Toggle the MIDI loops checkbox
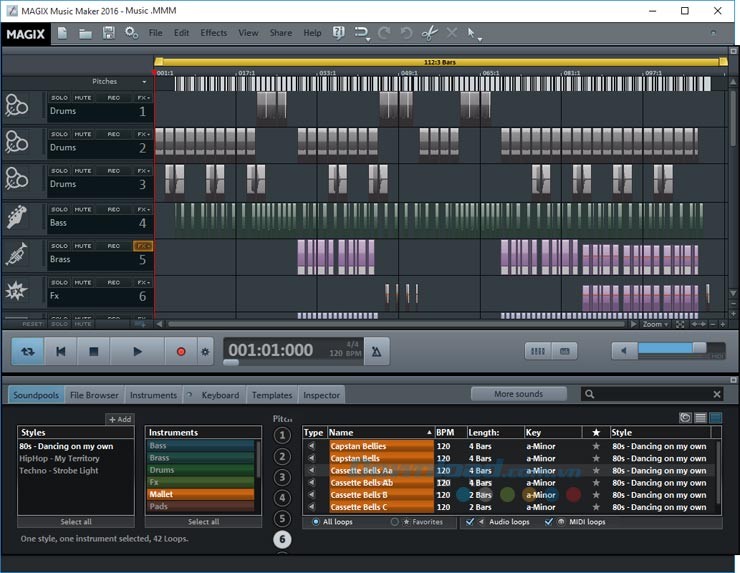Image resolution: width=740 pixels, height=573 pixels. (549, 522)
